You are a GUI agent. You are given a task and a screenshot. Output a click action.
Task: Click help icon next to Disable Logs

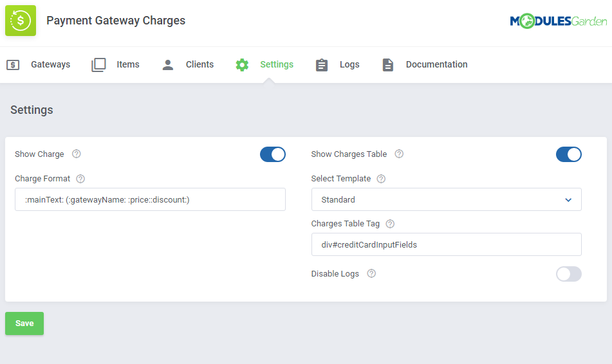click(x=371, y=273)
